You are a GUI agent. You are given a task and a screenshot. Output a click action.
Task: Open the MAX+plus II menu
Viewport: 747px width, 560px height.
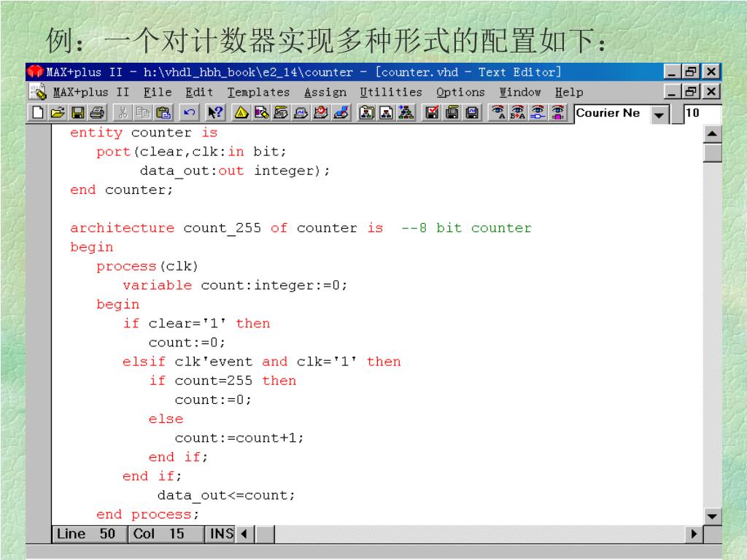pyautogui.click(x=91, y=93)
